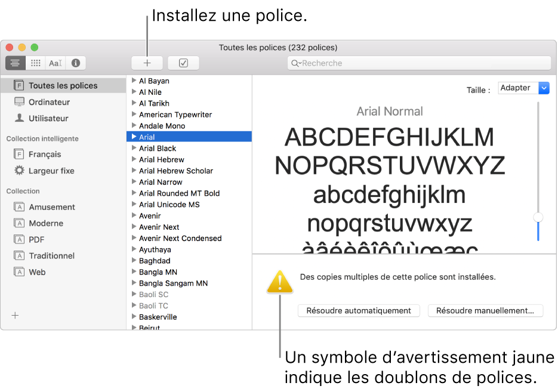Click the Ordinateur monitor icon
Image resolution: width=558 pixels, height=392 pixels.
[x=19, y=102]
